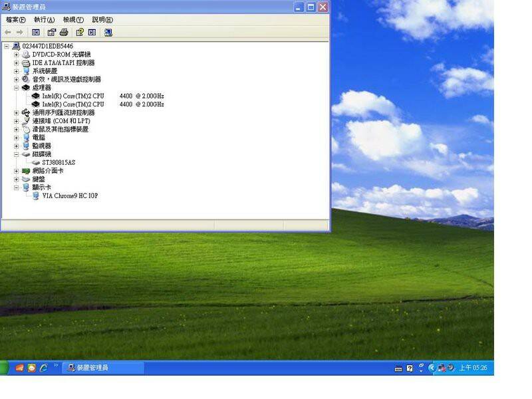Click the show/hide action pane toolbar icon
This screenshot has height=399, width=532.
point(92,33)
